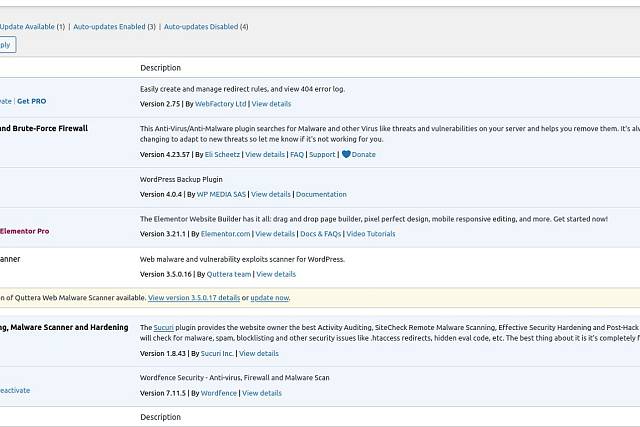Click 'Version 2.75' text

click(160, 104)
